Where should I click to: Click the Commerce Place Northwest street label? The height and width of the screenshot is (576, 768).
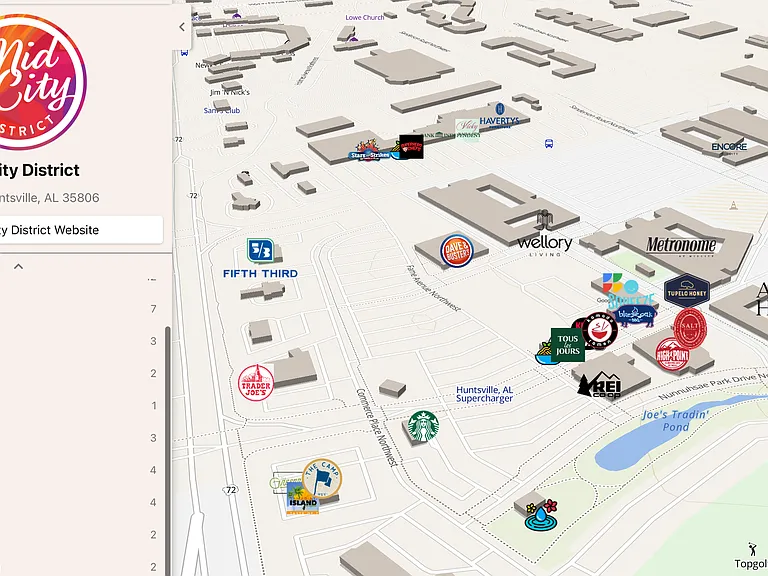pyautogui.click(x=376, y=427)
